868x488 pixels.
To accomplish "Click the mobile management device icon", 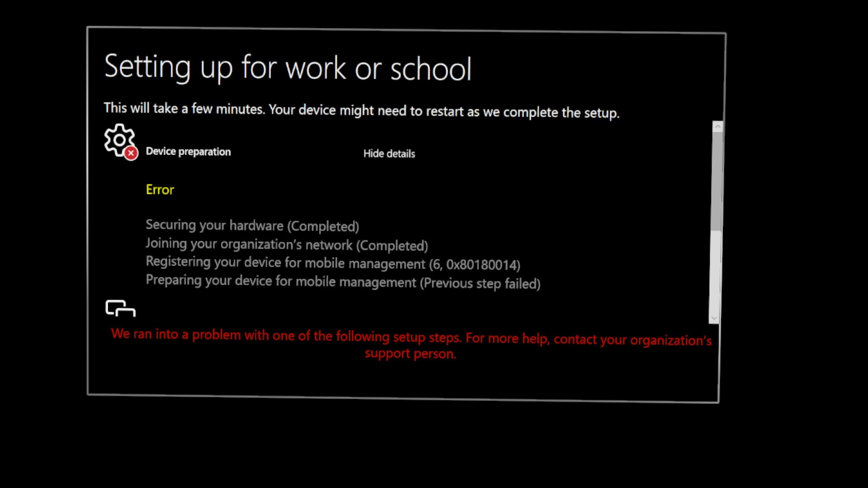I will coord(119,308).
